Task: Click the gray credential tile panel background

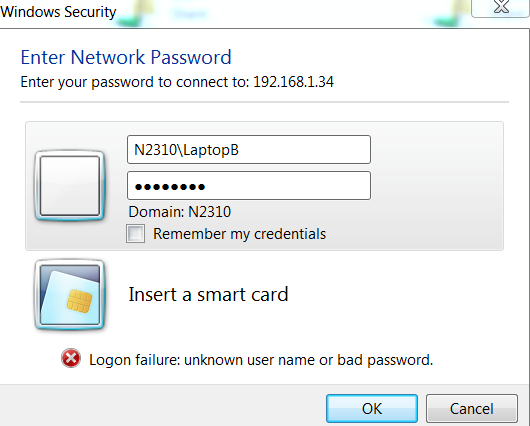Action: pyautogui.click(x=436, y=186)
